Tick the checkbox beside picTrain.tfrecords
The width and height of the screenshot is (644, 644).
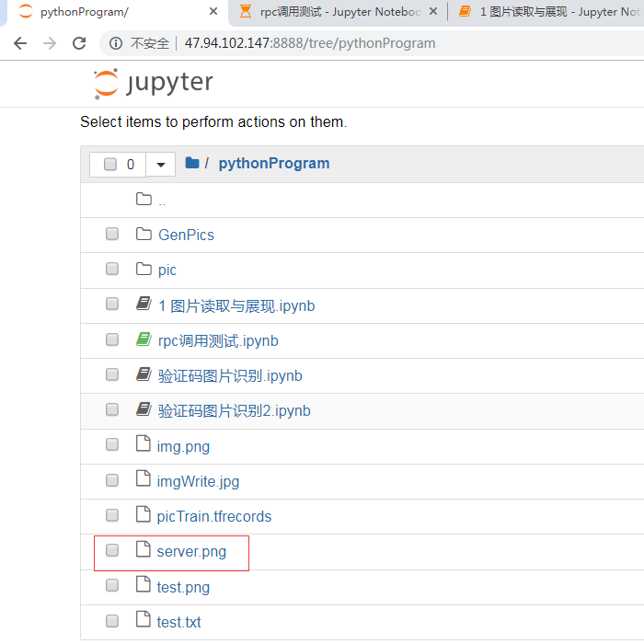pos(112,515)
